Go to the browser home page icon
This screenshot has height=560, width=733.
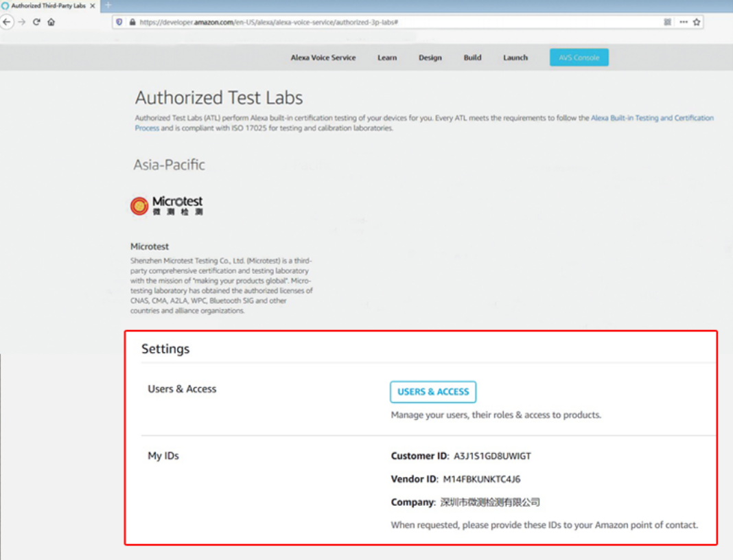(51, 22)
